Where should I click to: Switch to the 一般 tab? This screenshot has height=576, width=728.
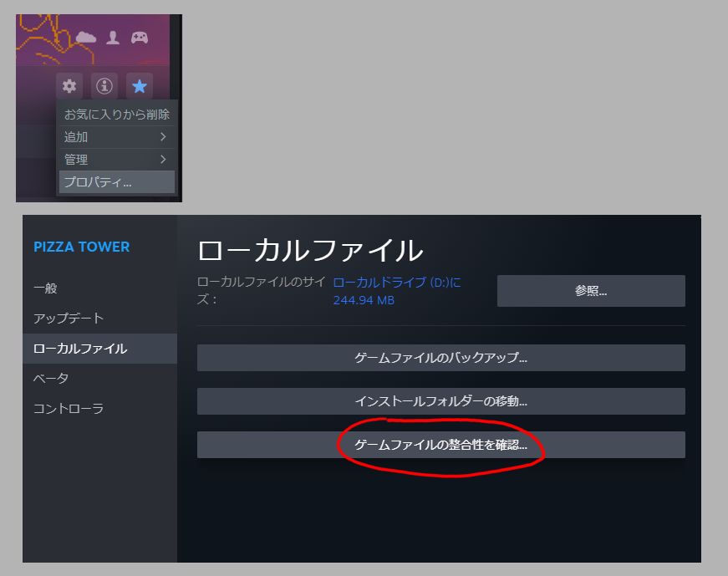pos(99,288)
